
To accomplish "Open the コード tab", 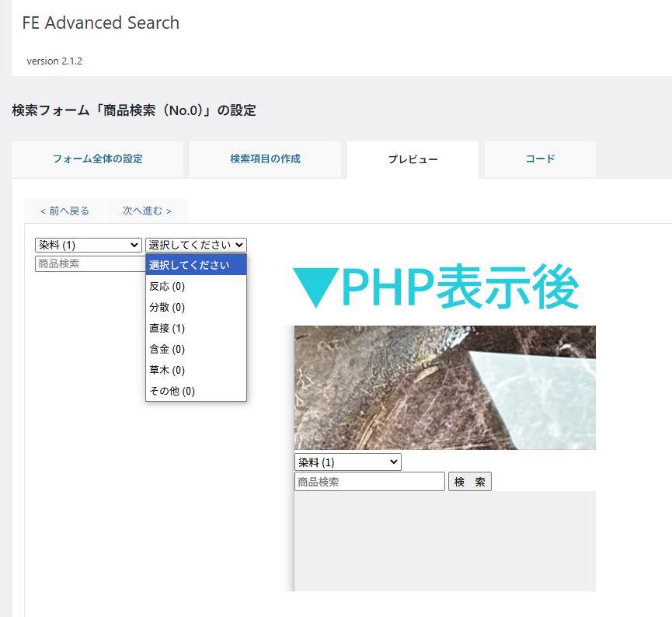I will point(540,159).
